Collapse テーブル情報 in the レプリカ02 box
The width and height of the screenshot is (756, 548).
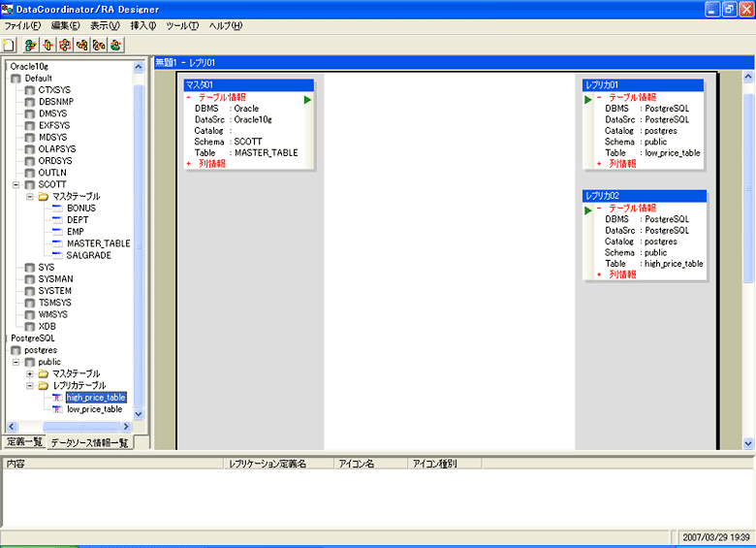(599, 208)
